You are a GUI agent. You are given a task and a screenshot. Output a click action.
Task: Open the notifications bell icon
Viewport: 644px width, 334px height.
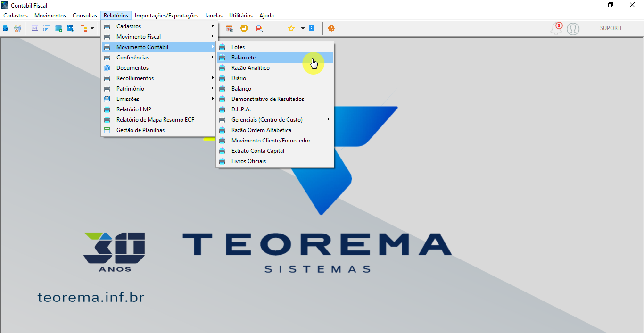[557, 29]
